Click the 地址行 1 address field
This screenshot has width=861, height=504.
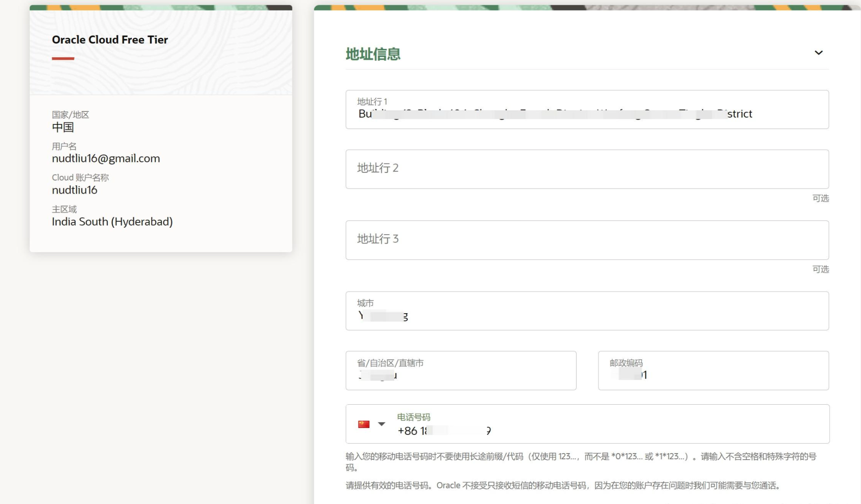587,110
